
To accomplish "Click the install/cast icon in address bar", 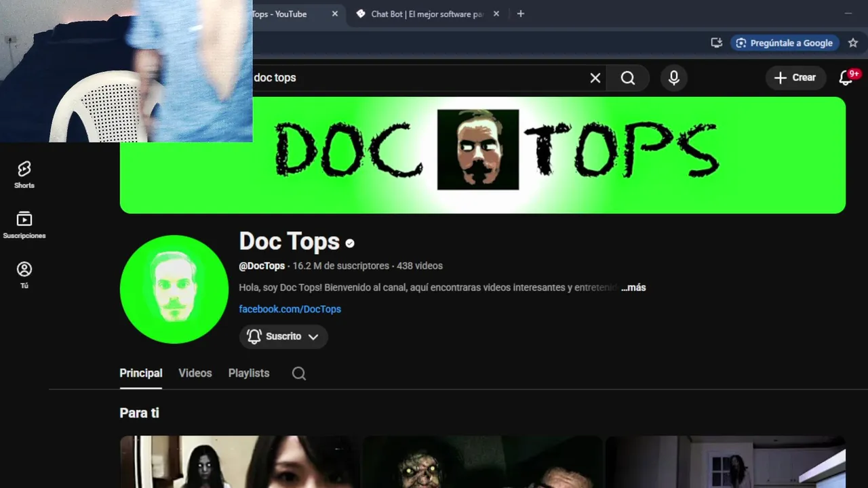I will coord(716,43).
